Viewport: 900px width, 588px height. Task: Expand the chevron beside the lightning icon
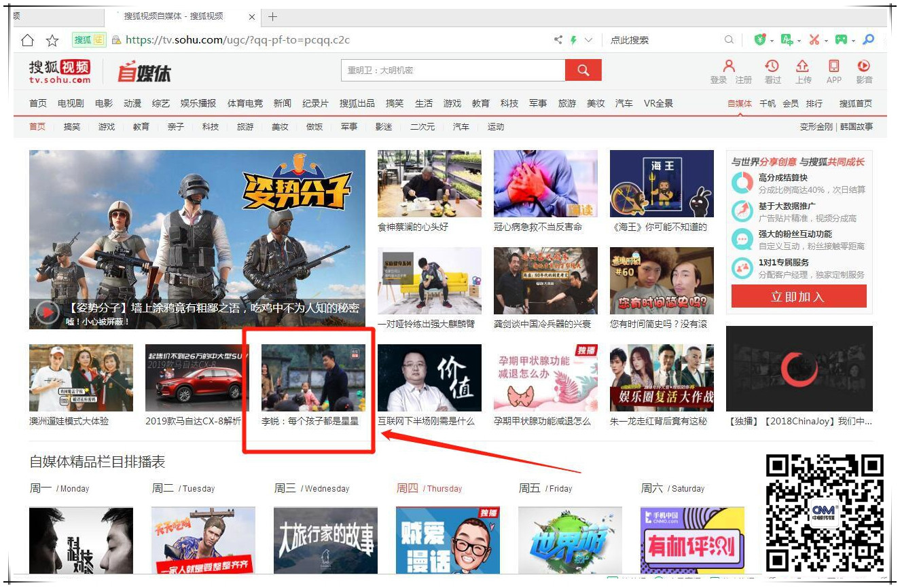coord(588,40)
